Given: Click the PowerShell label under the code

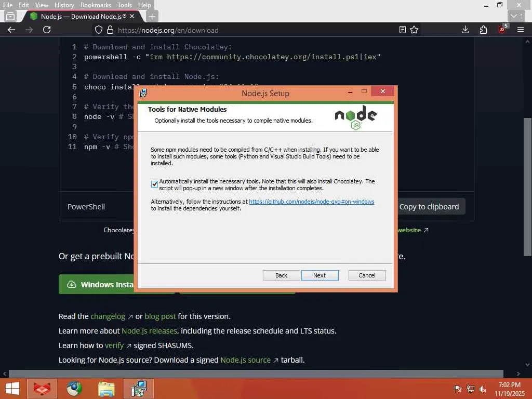Looking at the screenshot, I should pos(86,207).
